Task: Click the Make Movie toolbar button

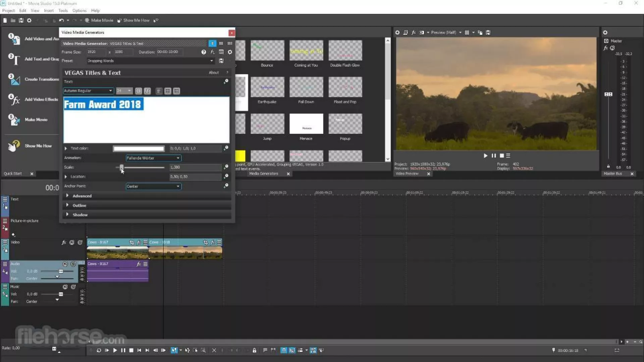Action: pos(99,20)
